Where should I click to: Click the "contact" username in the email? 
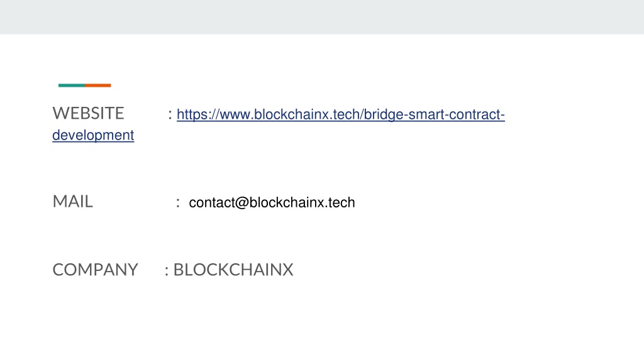click(211, 202)
